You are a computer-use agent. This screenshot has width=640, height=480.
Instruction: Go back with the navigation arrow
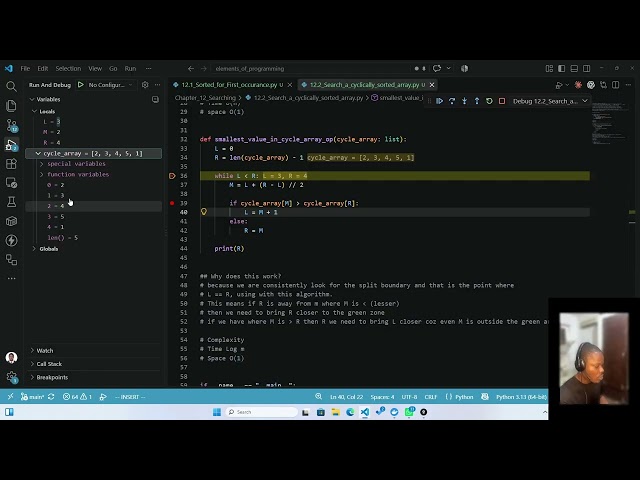pyautogui.click(x=191, y=69)
